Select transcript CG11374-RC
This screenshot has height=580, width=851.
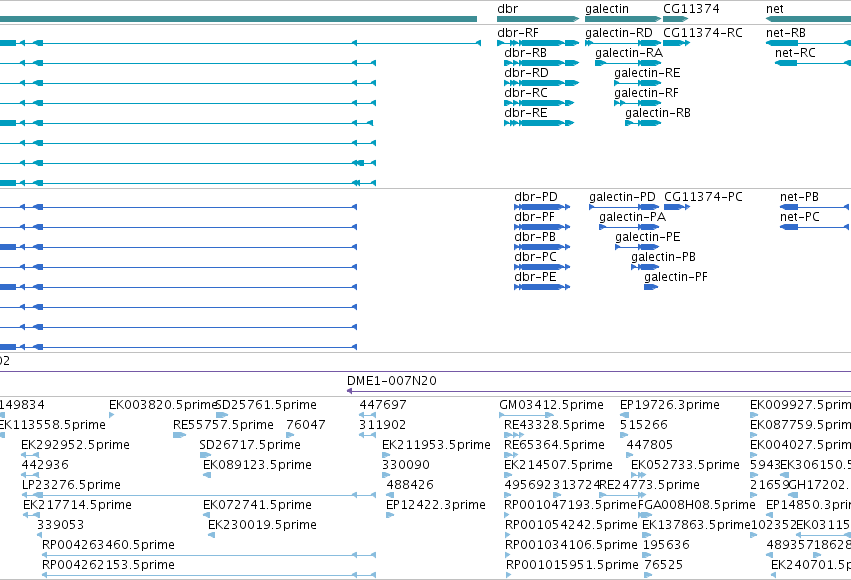click(703, 33)
